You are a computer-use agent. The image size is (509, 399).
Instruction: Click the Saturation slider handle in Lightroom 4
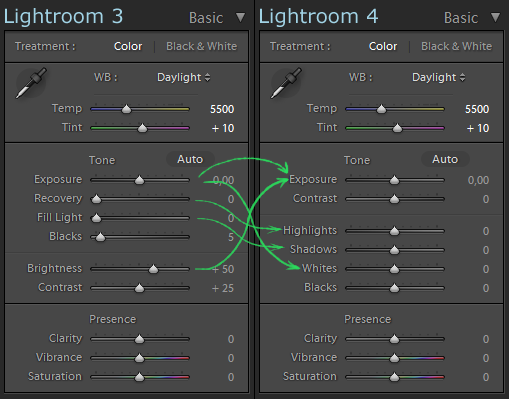point(394,377)
